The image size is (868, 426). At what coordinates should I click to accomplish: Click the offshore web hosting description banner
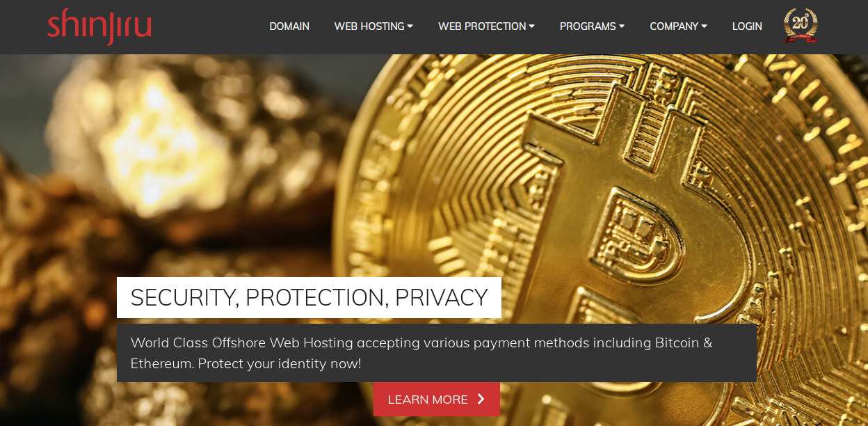point(437,353)
